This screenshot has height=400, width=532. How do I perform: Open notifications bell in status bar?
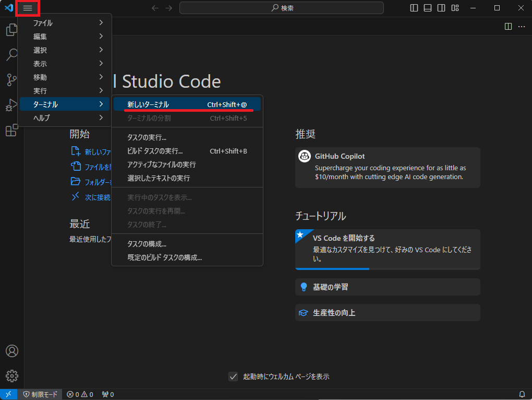522,394
